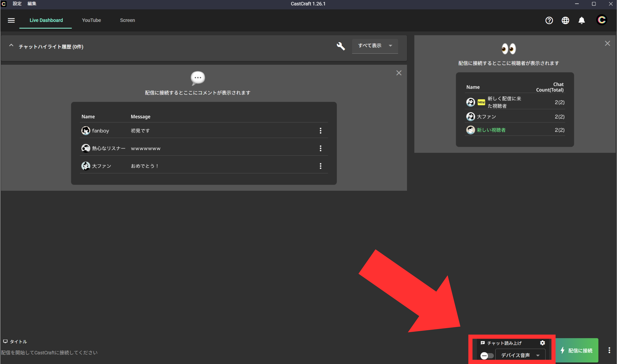Screen dimensions: 617x364
Task: Switch to the YouTube tab
Action: pyautogui.click(x=91, y=20)
